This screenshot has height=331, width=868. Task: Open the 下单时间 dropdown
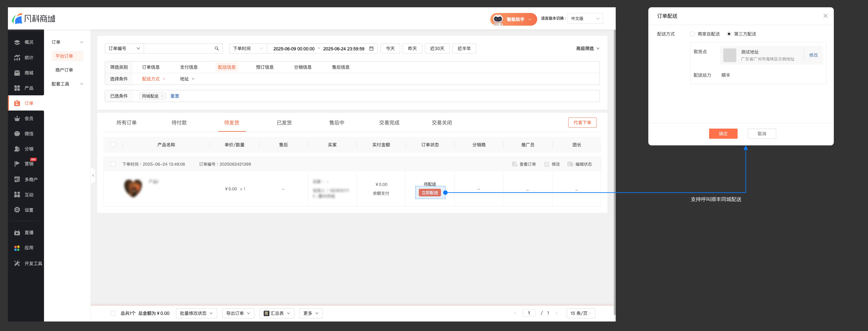pos(248,48)
